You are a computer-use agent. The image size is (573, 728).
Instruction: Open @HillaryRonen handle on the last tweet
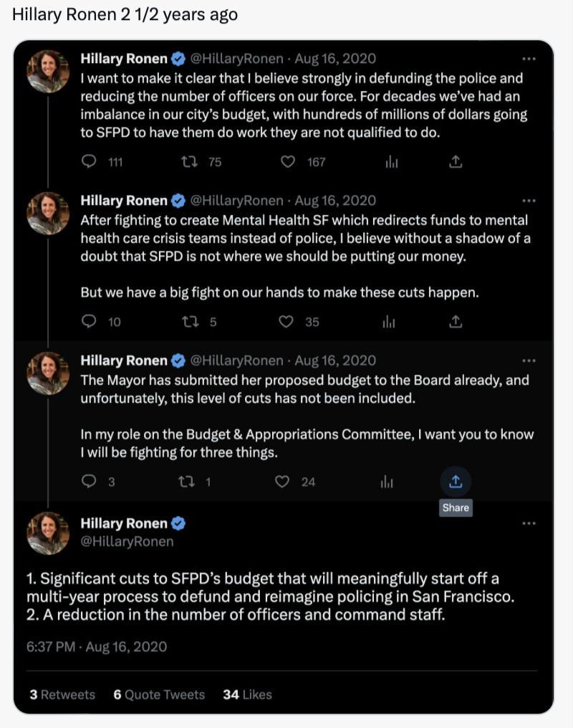click(x=127, y=542)
